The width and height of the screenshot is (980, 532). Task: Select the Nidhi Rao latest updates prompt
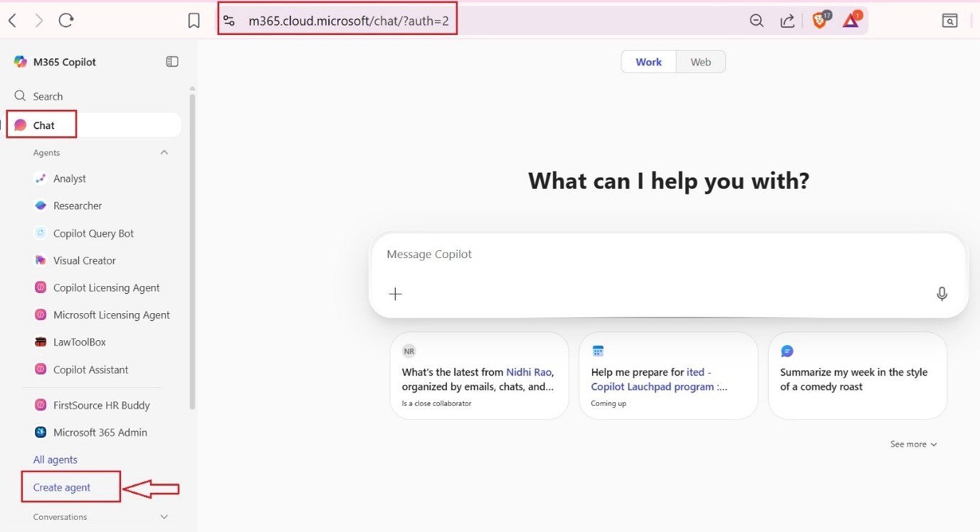(479, 376)
